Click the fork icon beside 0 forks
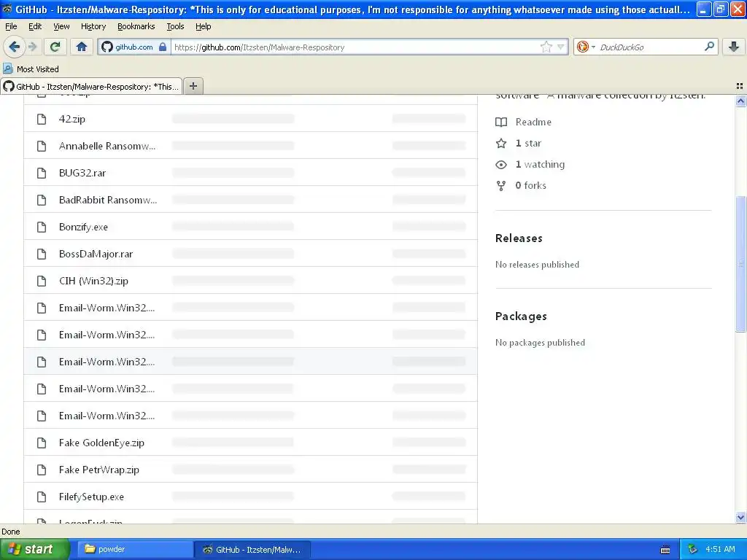This screenshot has height=560, width=747. 501,186
